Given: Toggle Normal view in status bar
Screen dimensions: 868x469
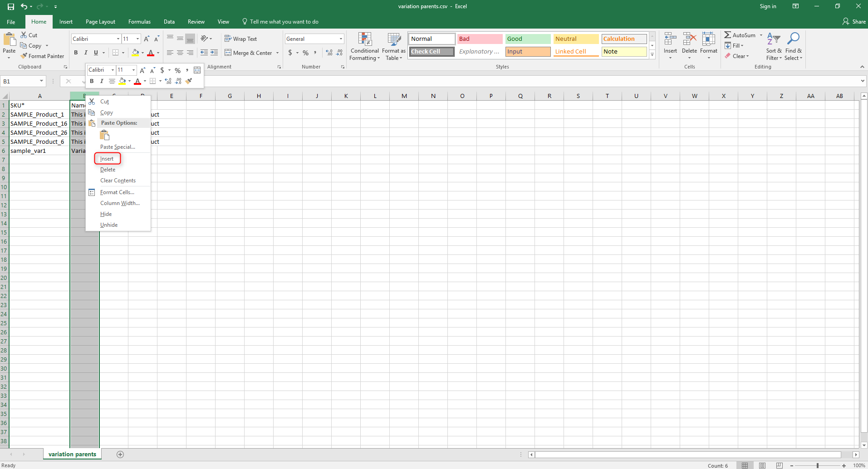Looking at the screenshot, I should click(x=745, y=465).
